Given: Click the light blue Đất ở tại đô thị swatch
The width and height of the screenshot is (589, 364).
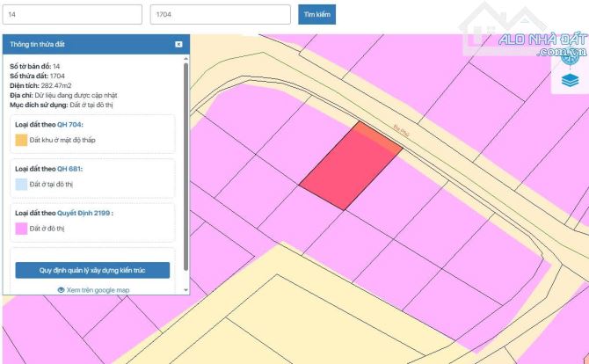Looking at the screenshot, I should (x=21, y=185).
